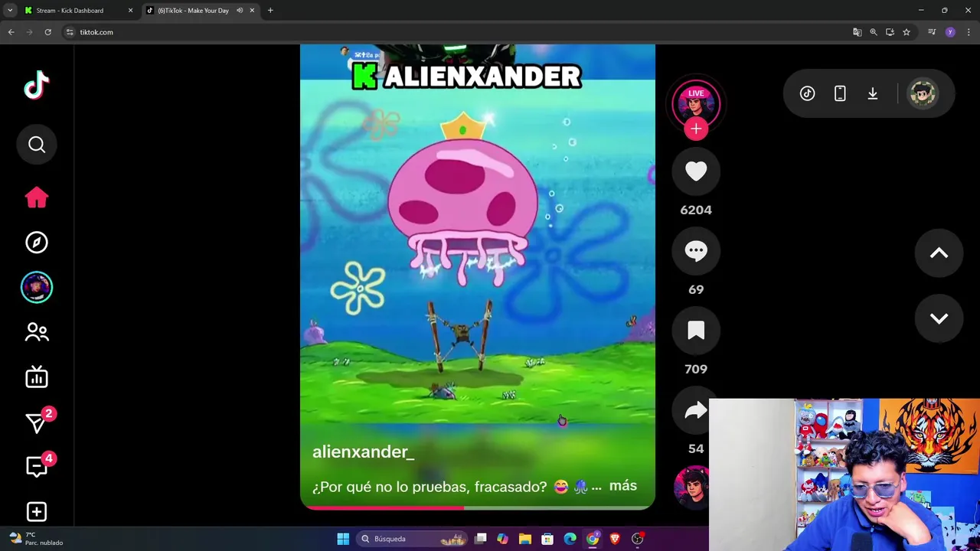Viewport: 980px width, 551px height.
Task: Open Microsoft Store from the taskbar
Action: [547, 539]
